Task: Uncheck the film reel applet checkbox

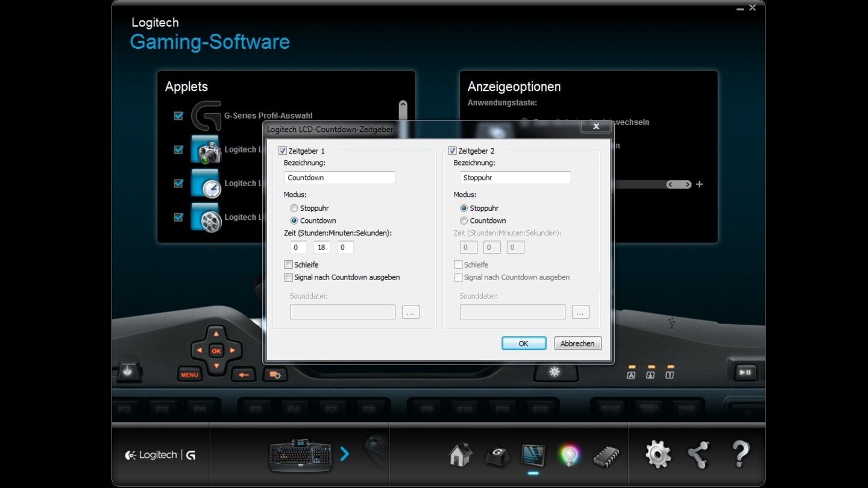Action: click(178, 217)
